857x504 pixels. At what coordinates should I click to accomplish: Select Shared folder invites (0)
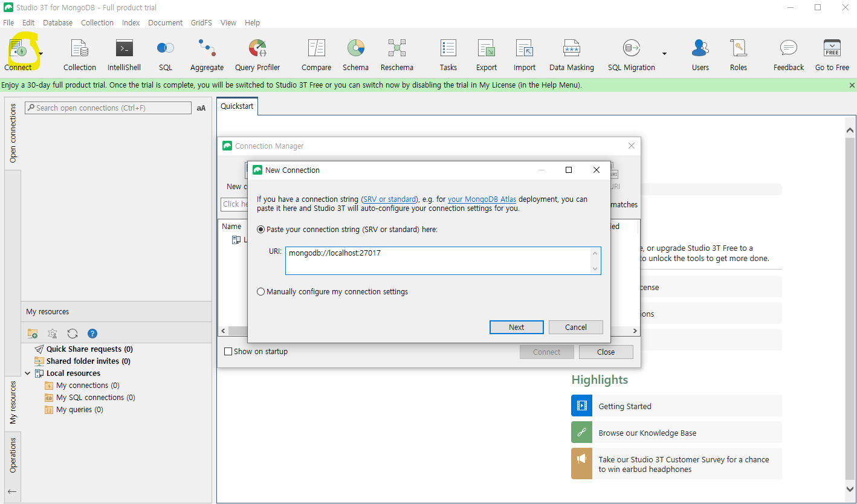point(88,361)
